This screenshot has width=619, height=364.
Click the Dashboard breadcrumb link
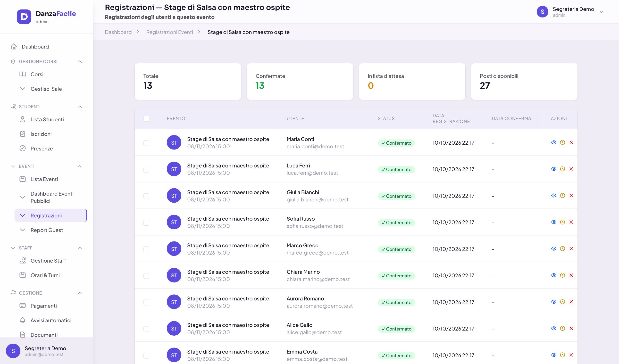click(x=118, y=32)
